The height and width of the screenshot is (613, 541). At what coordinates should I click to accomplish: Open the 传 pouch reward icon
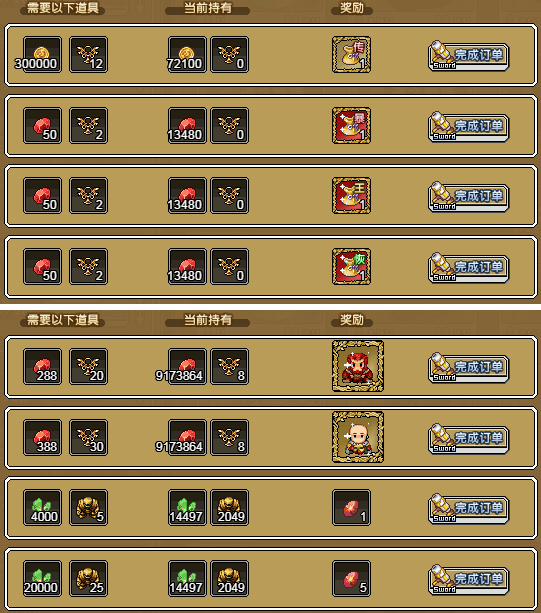tap(351, 54)
